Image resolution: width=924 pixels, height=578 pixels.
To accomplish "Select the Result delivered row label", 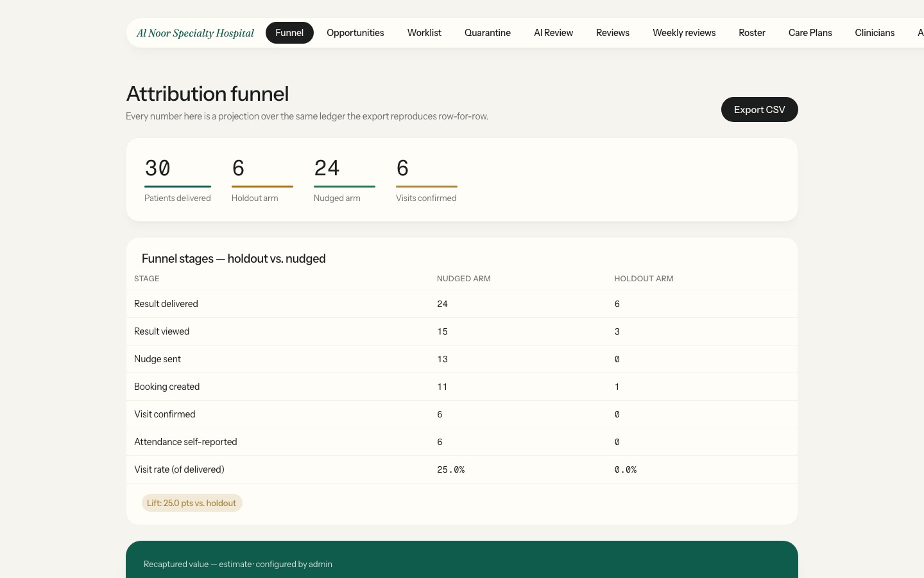I will point(166,304).
